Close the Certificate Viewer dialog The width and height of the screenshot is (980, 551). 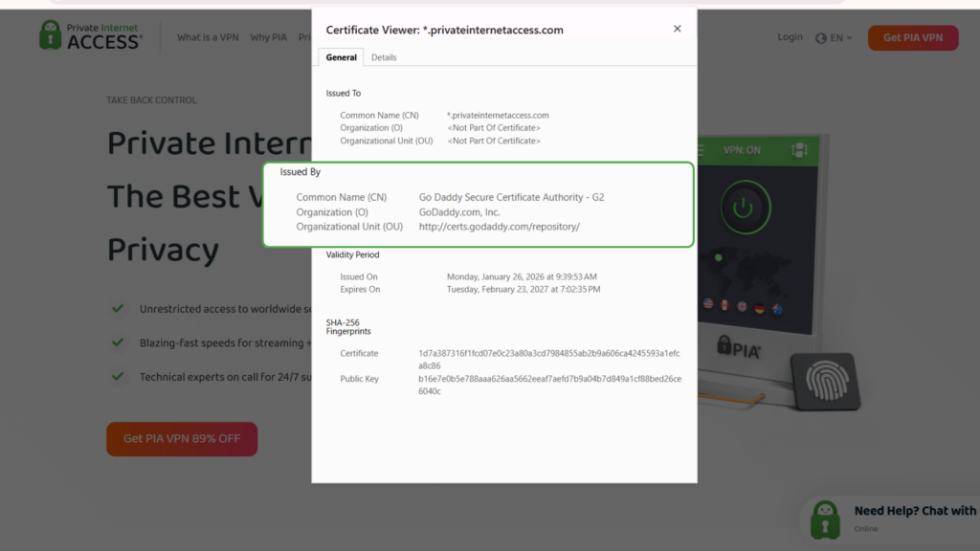point(677,29)
